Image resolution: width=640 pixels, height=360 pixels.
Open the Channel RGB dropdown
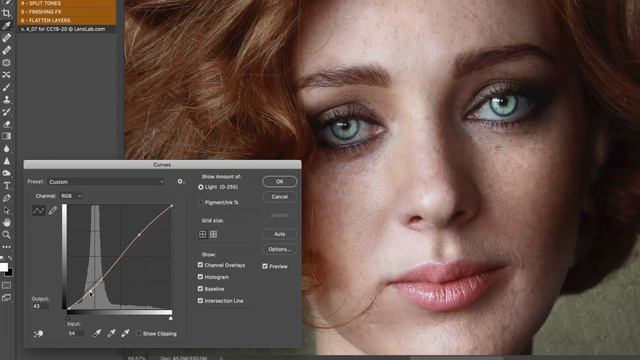point(71,196)
